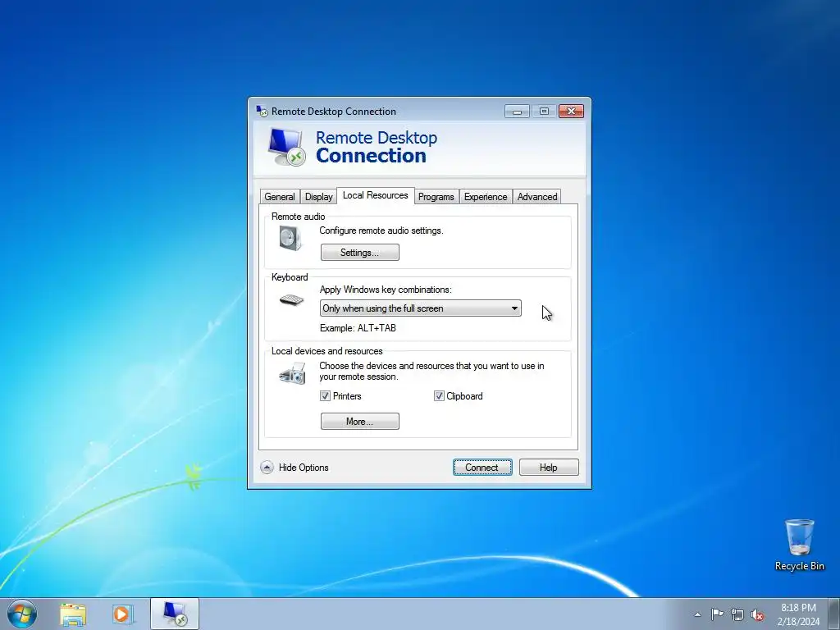Minimize the Remote Desktop Connection window
Screen dimensions: 840x630
[517, 111]
